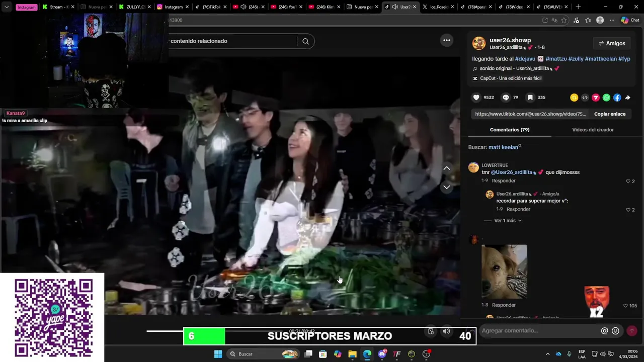This screenshot has height=362, width=644.
Task: Click the yellow repost icon
Action: (574, 98)
